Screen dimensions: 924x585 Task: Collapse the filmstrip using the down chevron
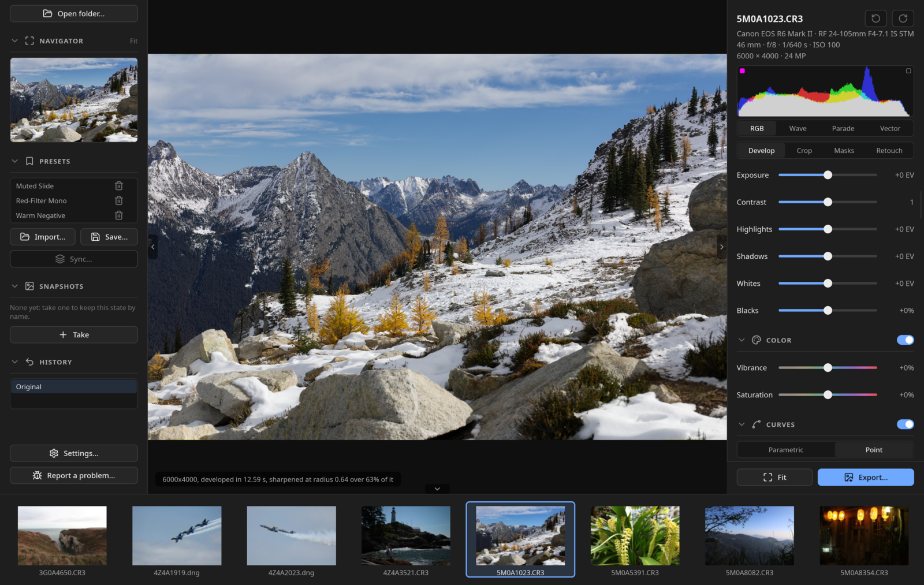[437, 489]
